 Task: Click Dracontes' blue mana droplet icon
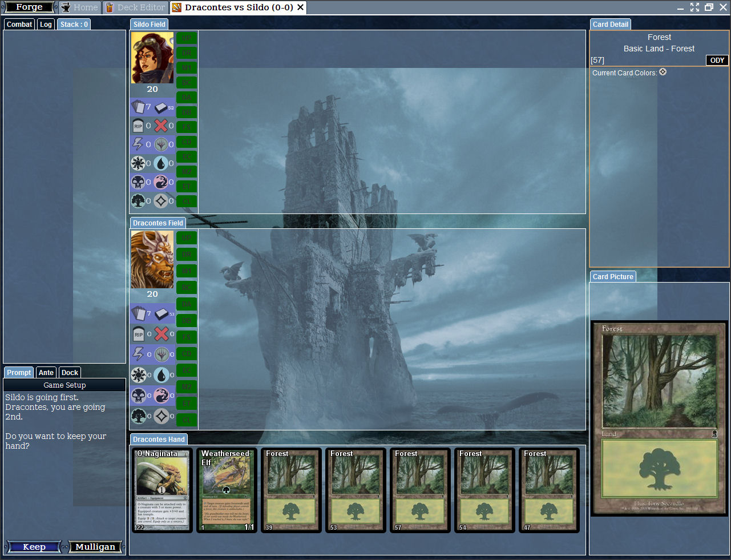tap(162, 375)
